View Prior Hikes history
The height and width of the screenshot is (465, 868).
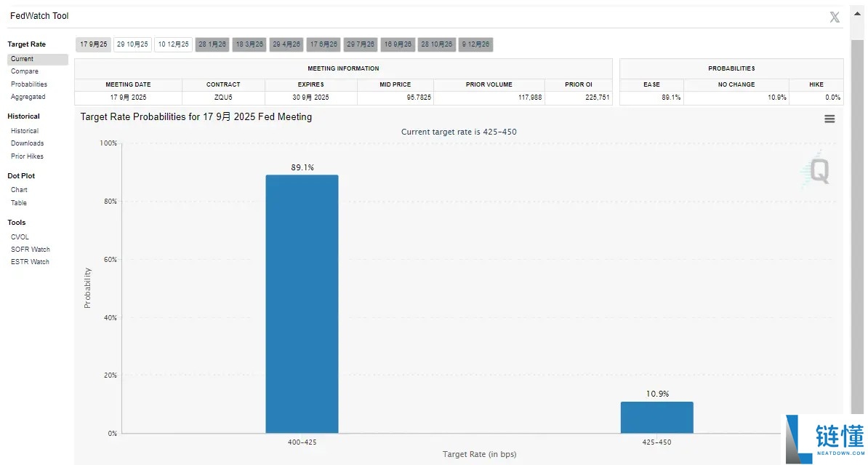pos(28,156)
